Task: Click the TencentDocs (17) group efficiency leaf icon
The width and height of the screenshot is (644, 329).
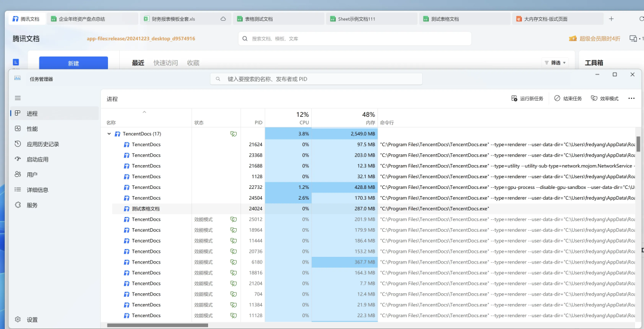Action: (x=233, y=134)
